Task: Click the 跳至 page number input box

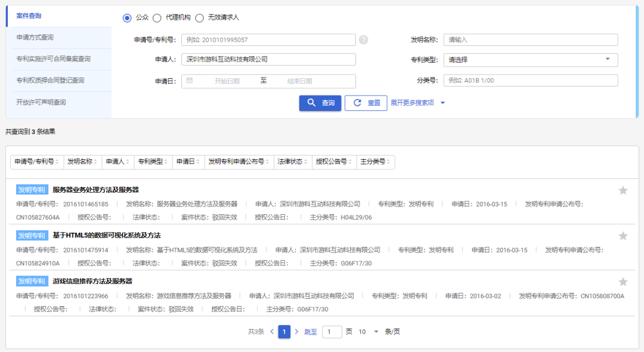Action: (332, 331)
